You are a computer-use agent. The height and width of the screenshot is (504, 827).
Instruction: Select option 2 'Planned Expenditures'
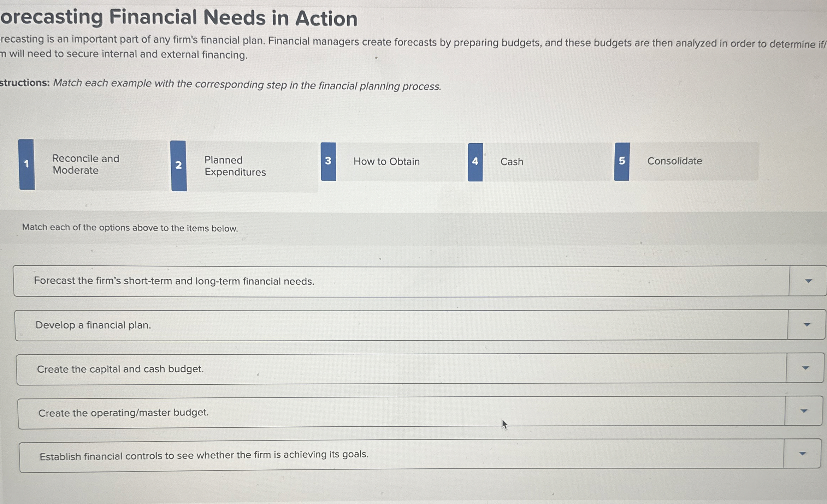[x=235, y=166]
